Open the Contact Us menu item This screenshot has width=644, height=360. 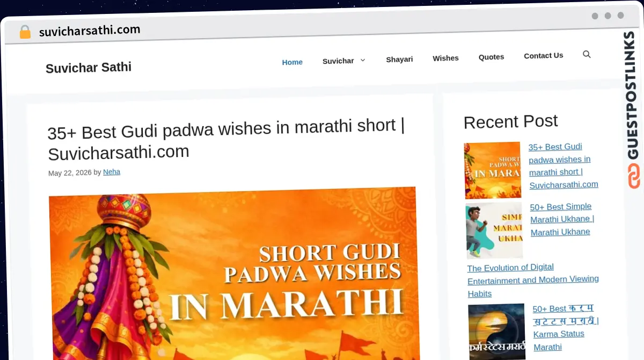pyautogui.click(x=543, y=55)
